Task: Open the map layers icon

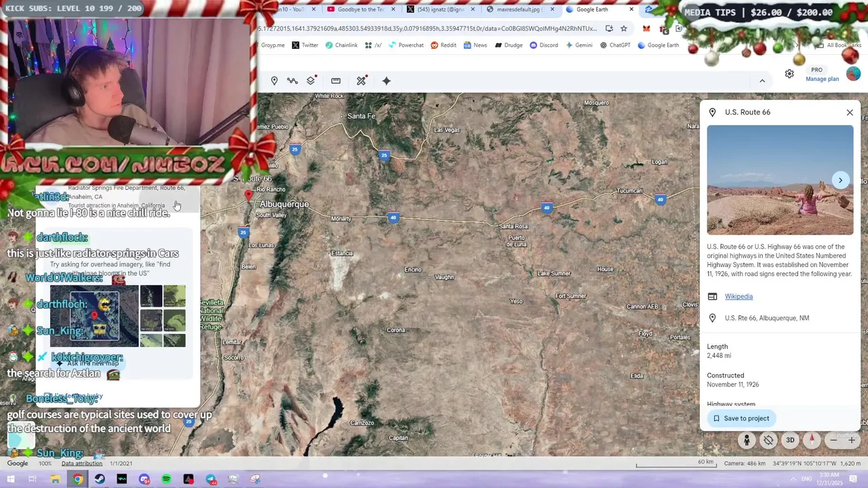Action: point(311,81)
